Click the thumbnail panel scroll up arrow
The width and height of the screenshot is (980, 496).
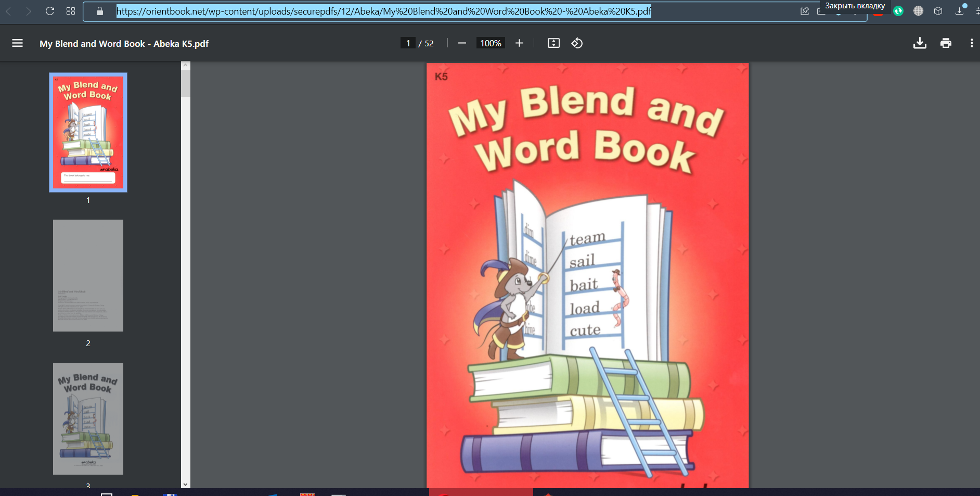[x=186, y=66]
